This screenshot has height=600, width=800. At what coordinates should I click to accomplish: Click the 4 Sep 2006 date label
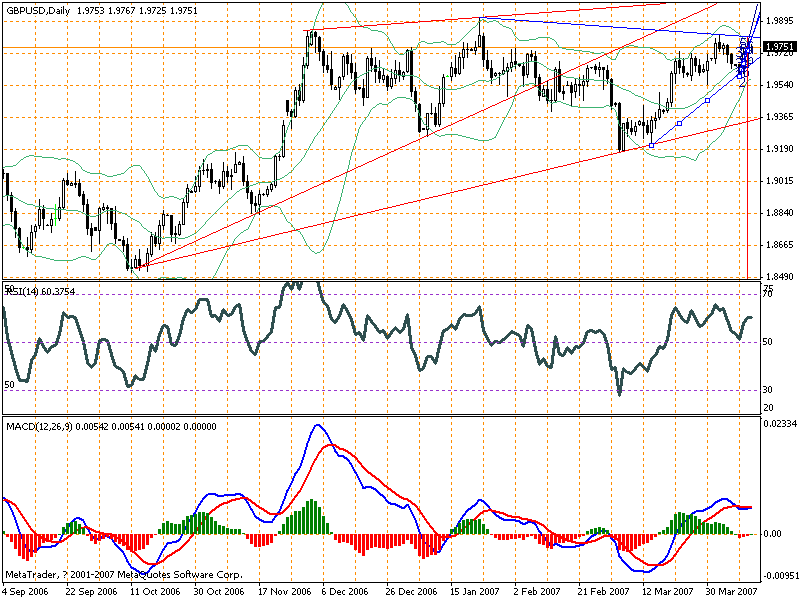coord(26,591)
